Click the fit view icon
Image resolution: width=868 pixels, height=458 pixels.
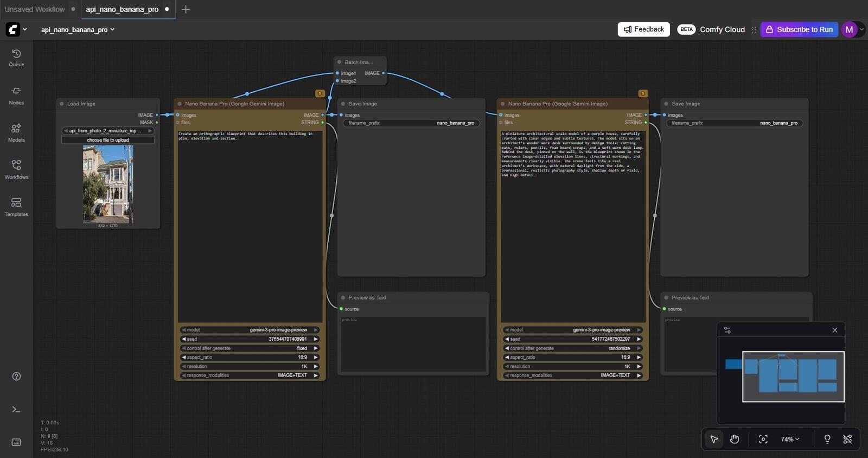pyautogui.click(x=763, y=439)
